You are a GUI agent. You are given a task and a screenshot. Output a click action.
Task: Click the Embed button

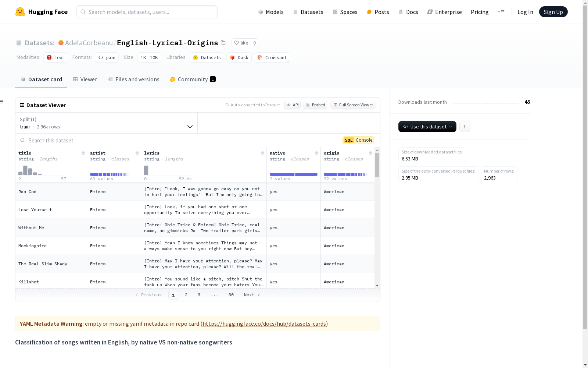(315, 105)
